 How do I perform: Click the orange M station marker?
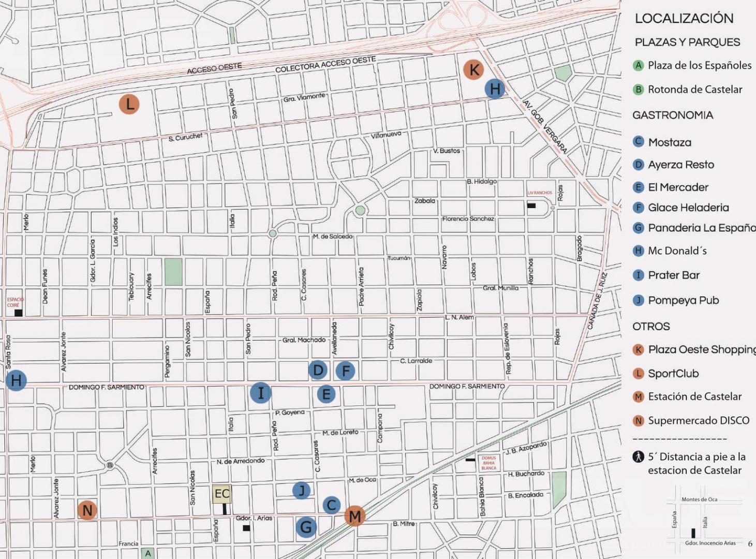(355, 516)
